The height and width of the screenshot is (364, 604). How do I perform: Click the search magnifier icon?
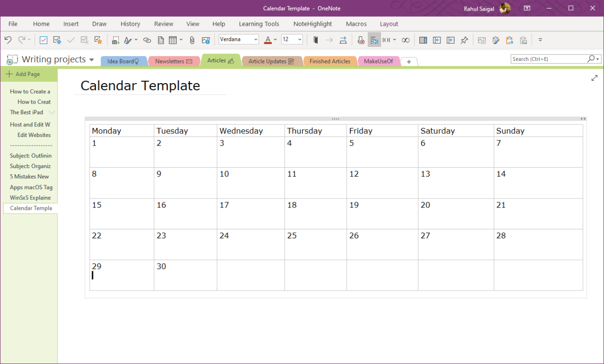coord(591,59)
